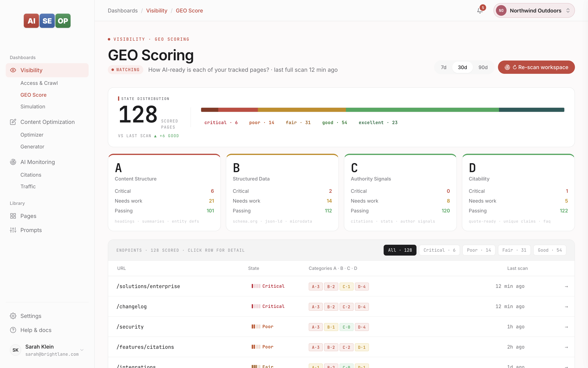Click the Visibility eye icon in sidebar
The image size is (588, 368).
[x=13, y=70]
